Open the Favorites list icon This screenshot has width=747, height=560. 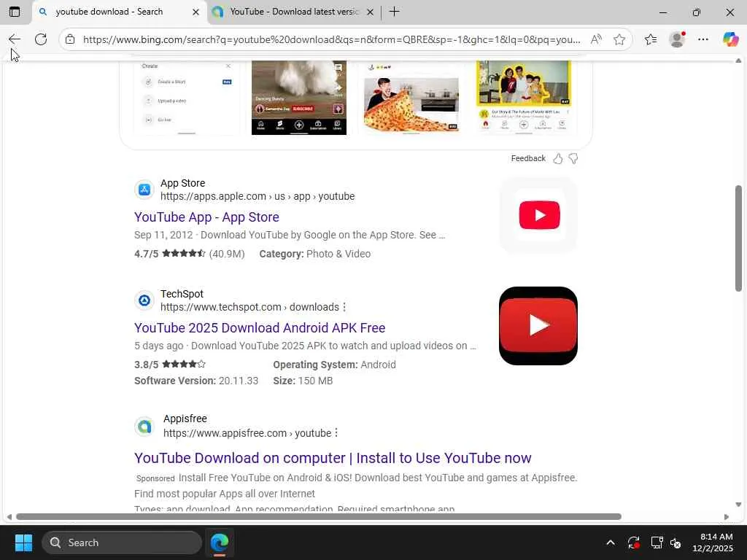(x=651, y=39)
